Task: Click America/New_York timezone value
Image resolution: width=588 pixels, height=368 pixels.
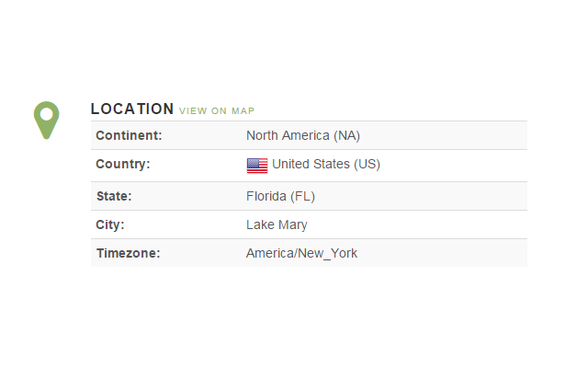Action: tap(302, 254)
